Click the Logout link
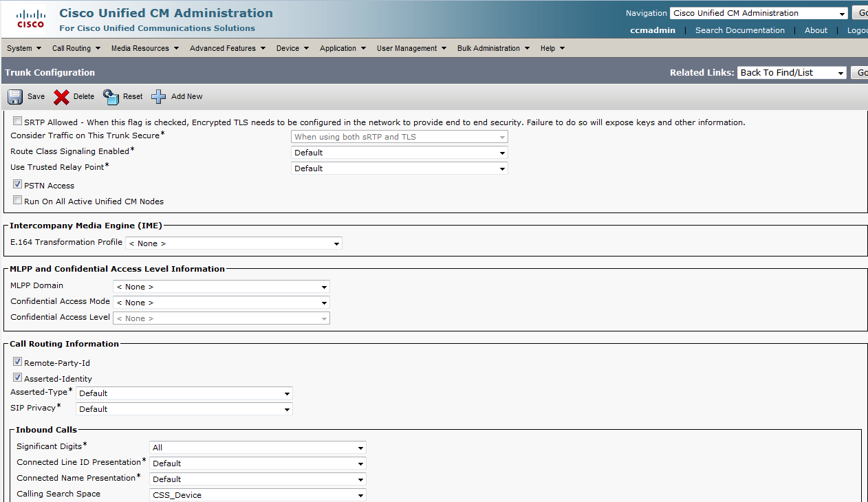The image size is (868, 502). [857, 30]
